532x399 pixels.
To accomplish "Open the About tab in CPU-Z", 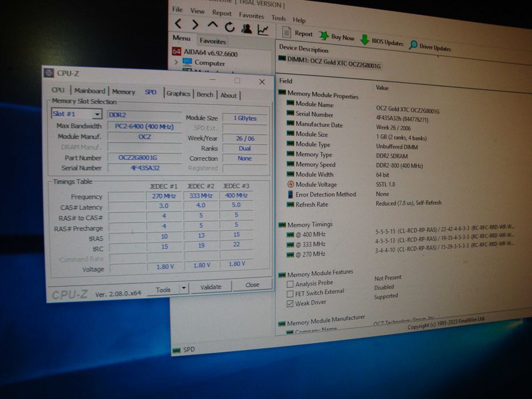I will (x=228, y=95).
